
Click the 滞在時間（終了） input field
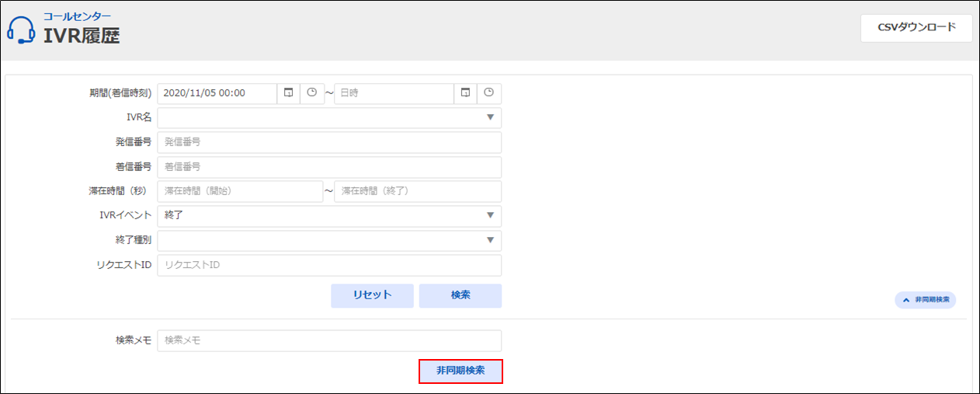[x=418, y=191]
